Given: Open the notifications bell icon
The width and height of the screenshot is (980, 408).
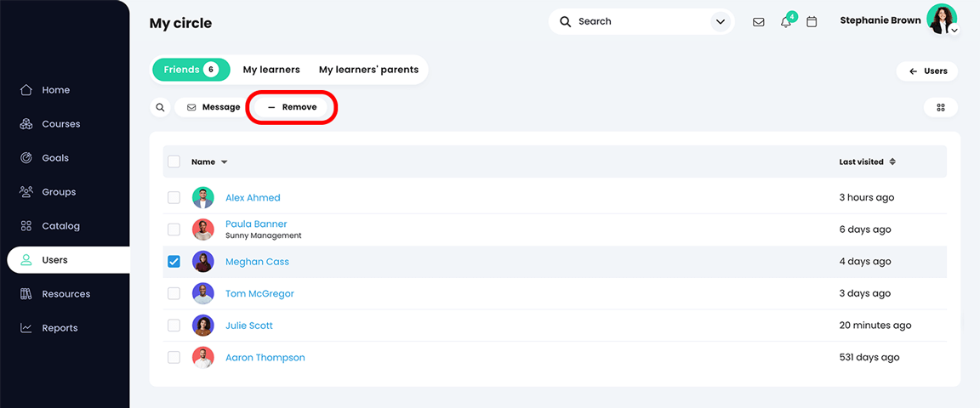Looking at the screenshot, I should coord(786,22).
